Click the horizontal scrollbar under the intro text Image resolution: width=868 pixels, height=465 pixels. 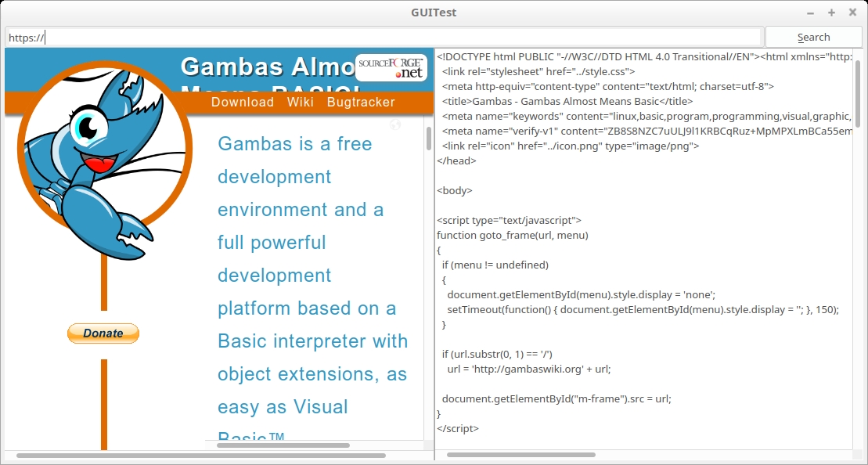coord(283,445)
